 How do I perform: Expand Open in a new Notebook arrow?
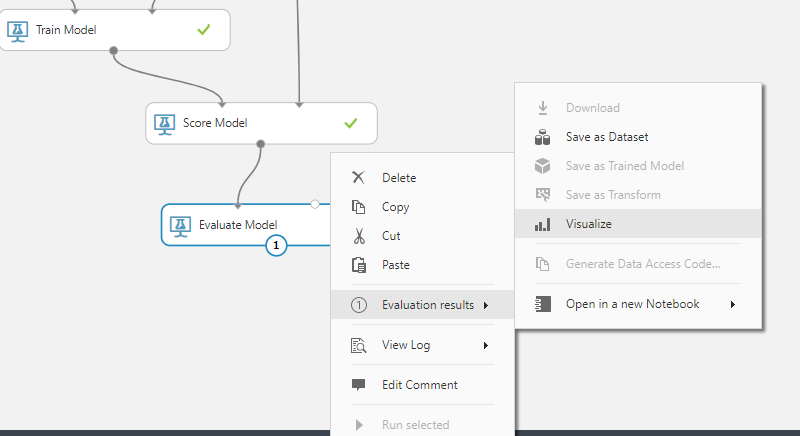pos(733,304)
